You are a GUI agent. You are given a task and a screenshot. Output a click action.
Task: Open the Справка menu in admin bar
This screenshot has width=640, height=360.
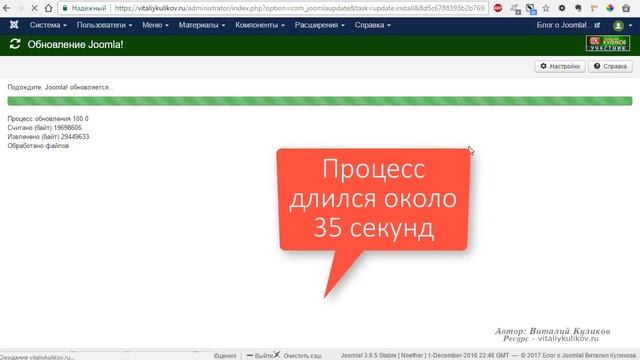(x=372, y=25)
